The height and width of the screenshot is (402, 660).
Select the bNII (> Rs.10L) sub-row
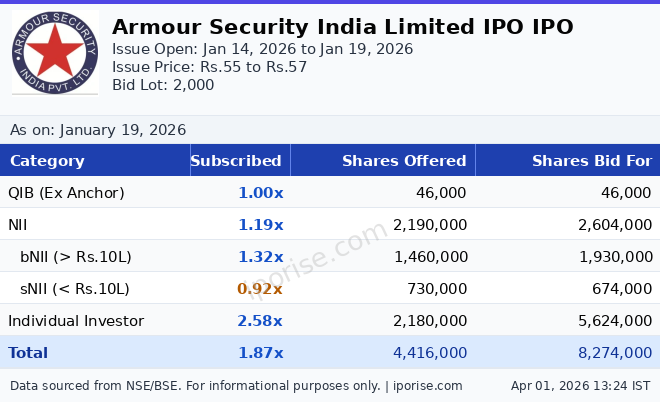tap(76, 257)
